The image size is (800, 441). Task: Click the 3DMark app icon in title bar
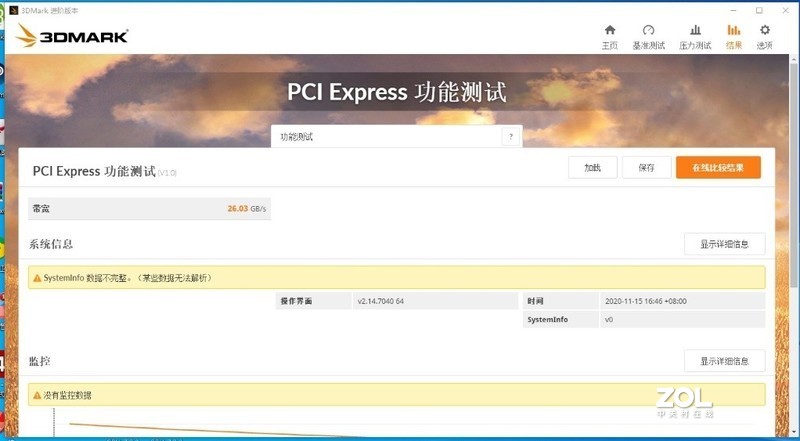(14, 10)
